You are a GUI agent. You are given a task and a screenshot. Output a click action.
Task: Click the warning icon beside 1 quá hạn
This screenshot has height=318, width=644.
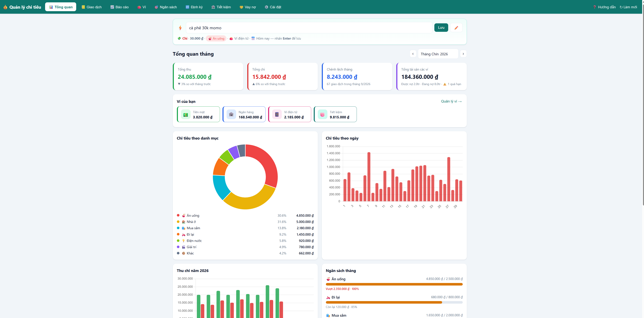click(x=445, y=84)
